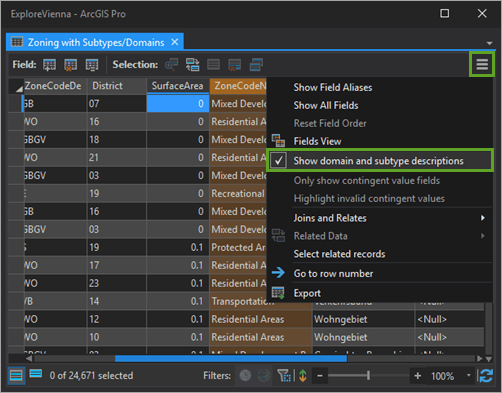
Task: Click the Clear Selection icon
Action: [x=213, y=64]
